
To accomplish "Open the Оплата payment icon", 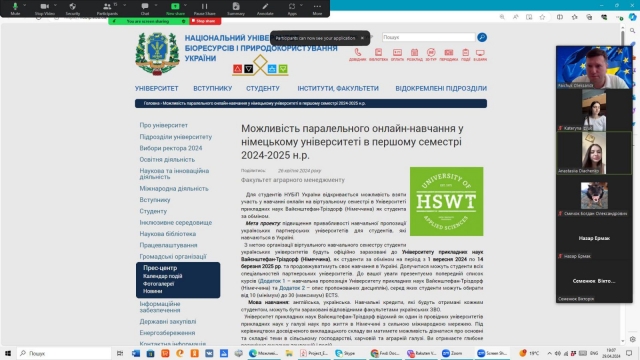I will pyautogui.click(x=397, y=55).
